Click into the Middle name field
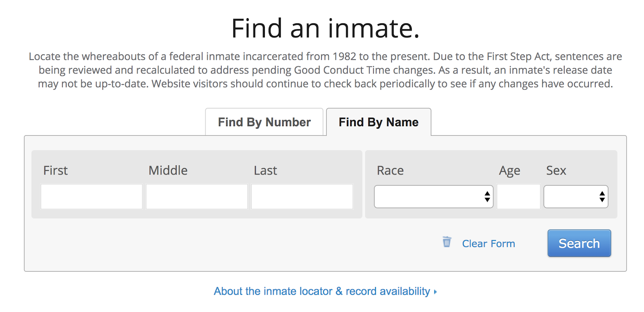Image resolution: width=644 pixels, height=312 pixels. 197,197
